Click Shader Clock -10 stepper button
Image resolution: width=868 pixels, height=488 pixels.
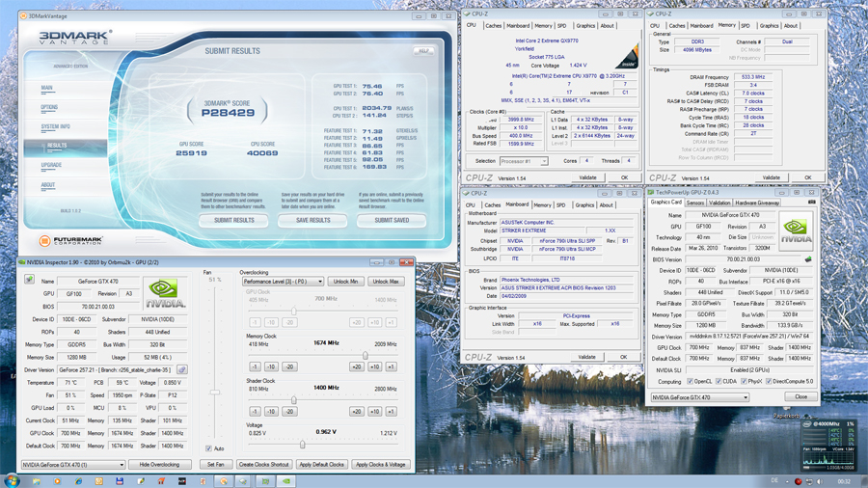[271, 412]
